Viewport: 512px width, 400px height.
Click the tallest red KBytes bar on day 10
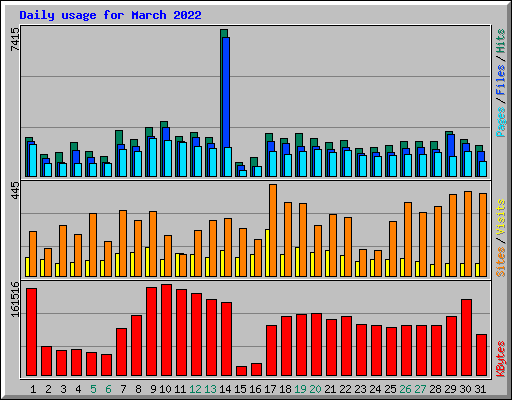point(166,330)
